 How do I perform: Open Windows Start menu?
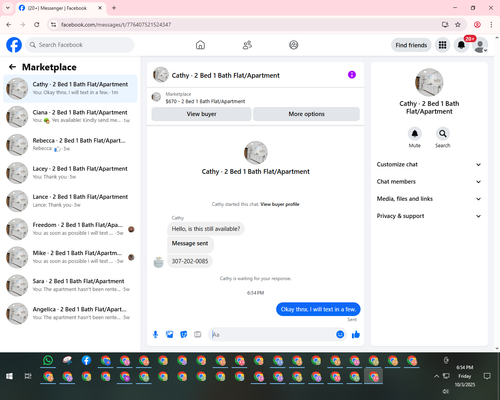pos(9,376)
